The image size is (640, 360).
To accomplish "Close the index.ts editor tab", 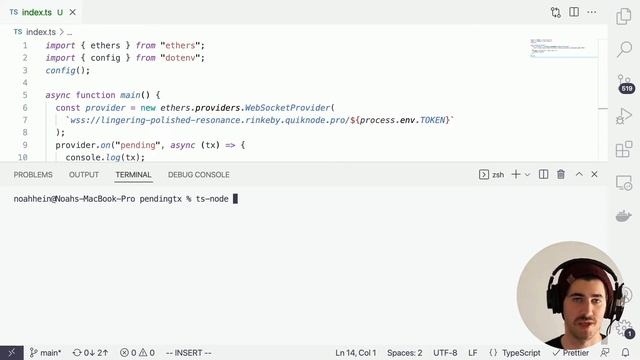I will [x=73, y=12].
